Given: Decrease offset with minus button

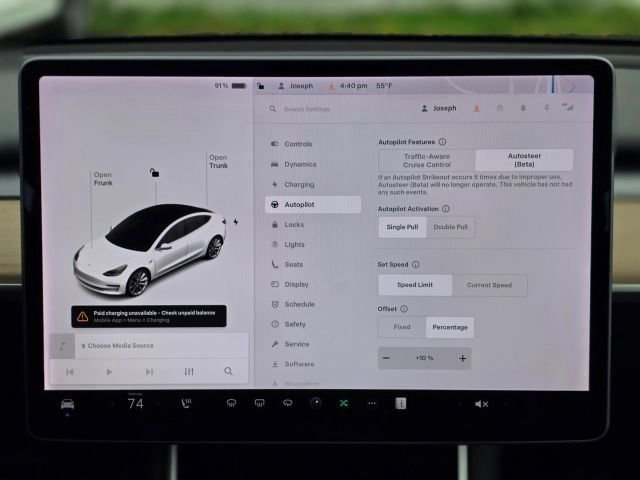Looking at the screenshot, I should click(x=386, y=358).
